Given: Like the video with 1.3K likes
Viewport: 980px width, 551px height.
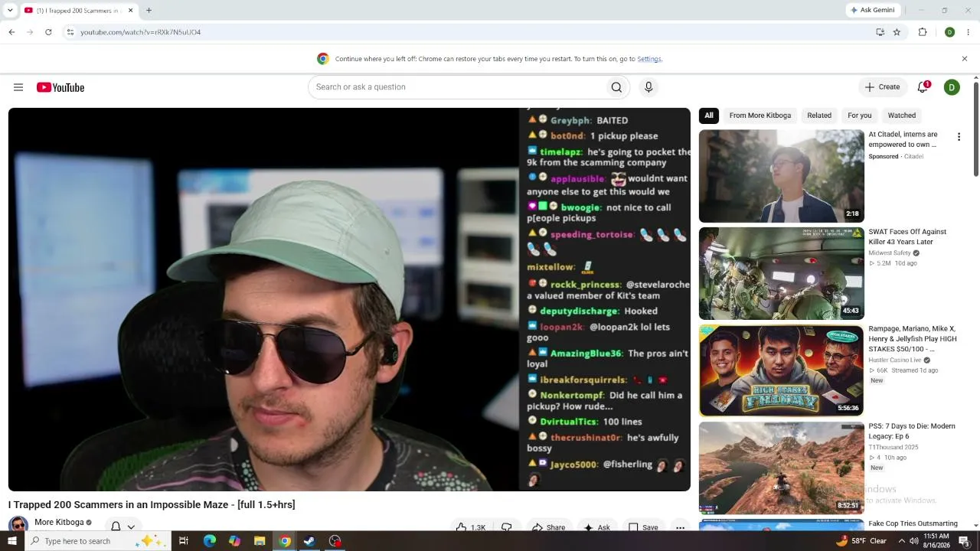Looking at the screenshot, I should [471, 527].
